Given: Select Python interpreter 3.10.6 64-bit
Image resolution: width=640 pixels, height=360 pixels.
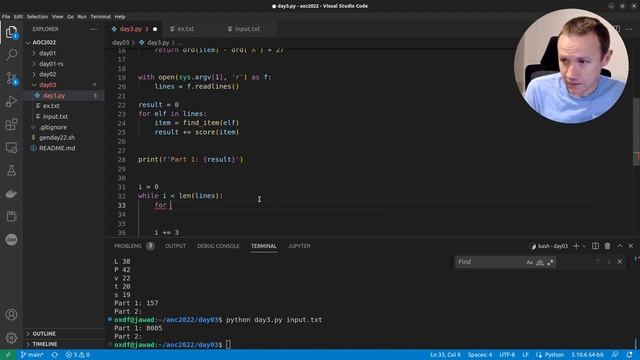Looking at the screenshot, I should pyautogui.click(x=587, y=355).
